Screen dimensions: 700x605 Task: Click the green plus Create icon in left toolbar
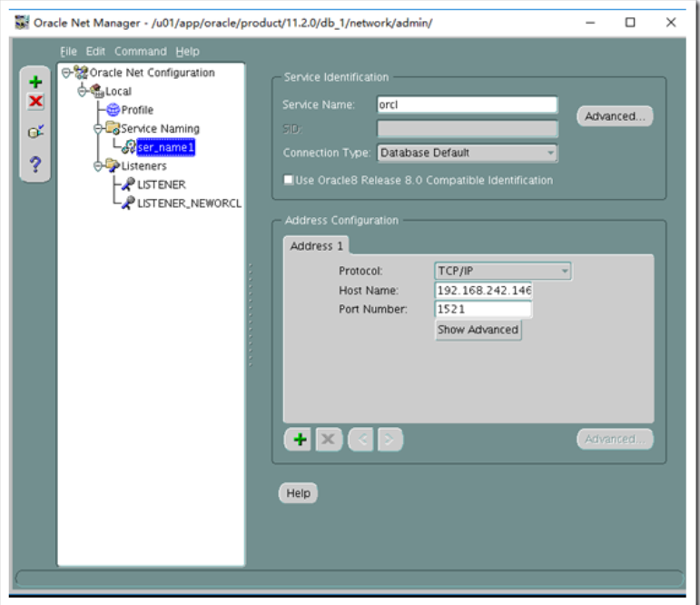point(35,82)
